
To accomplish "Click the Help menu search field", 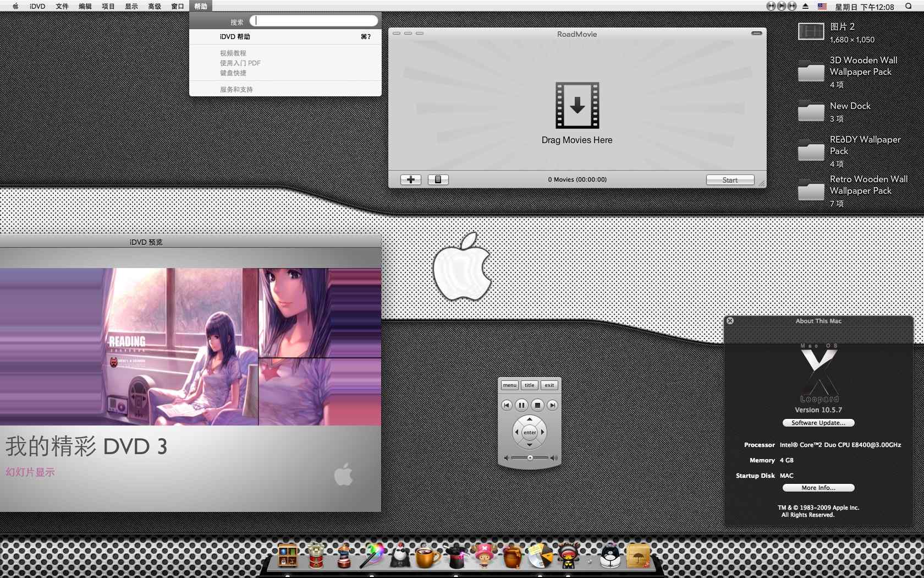I will click(x=313, y=21).
